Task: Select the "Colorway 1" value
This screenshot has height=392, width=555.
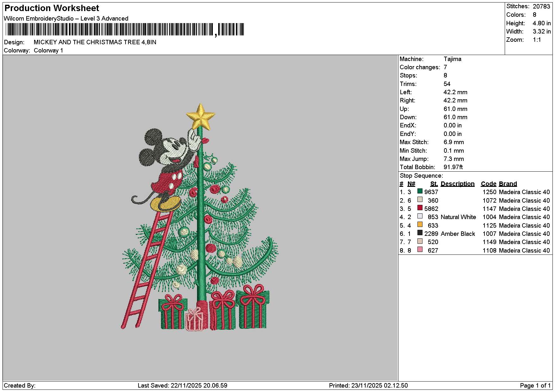Action: coord(48,51)
